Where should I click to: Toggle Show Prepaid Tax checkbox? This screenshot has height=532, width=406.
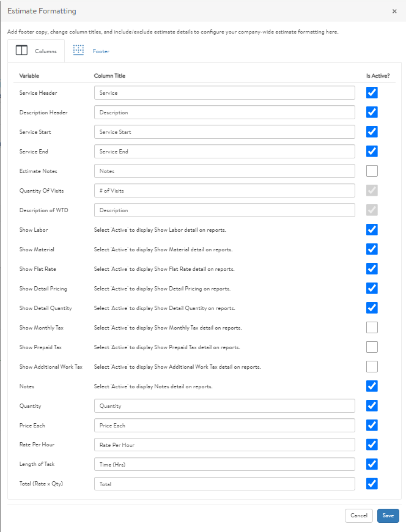[x=372, y=347]
